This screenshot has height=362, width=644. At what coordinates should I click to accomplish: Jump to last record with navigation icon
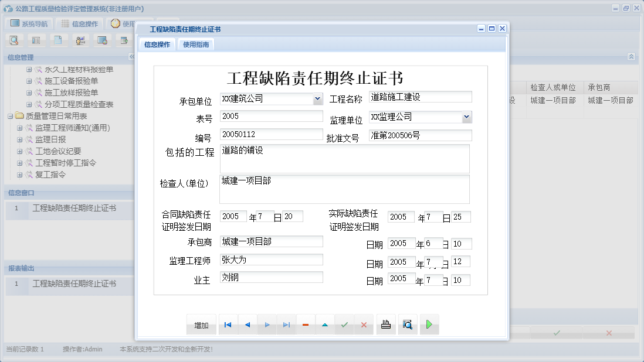(x=286, y=324)
